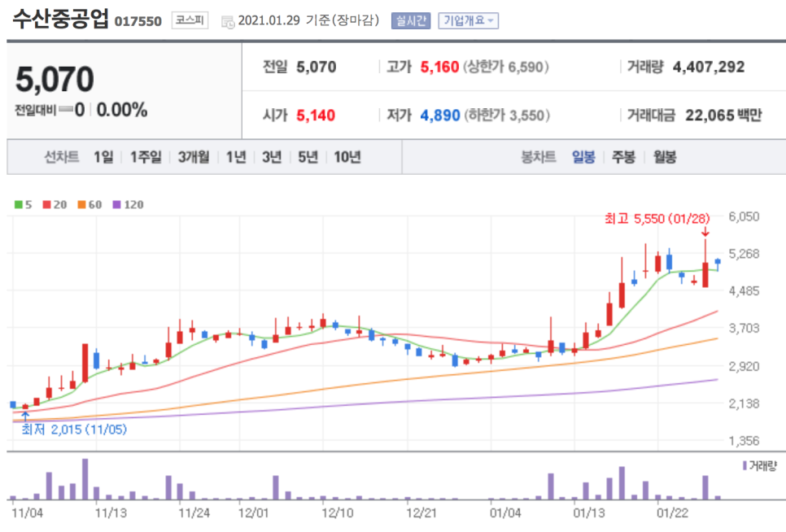
Task: Click the purple 120-day moving average legend square
Action: [x=117, y=204]
